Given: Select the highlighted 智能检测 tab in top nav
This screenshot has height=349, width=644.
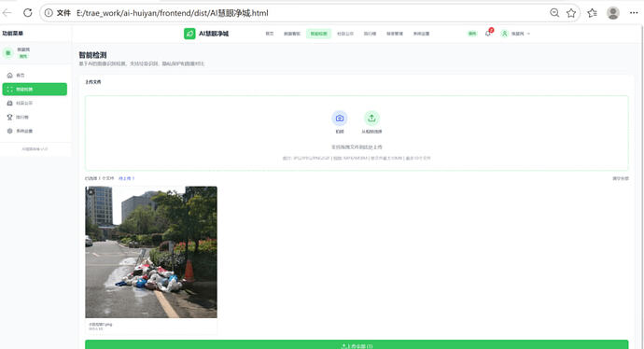Looking at the screenshot, I should point(318,34).
